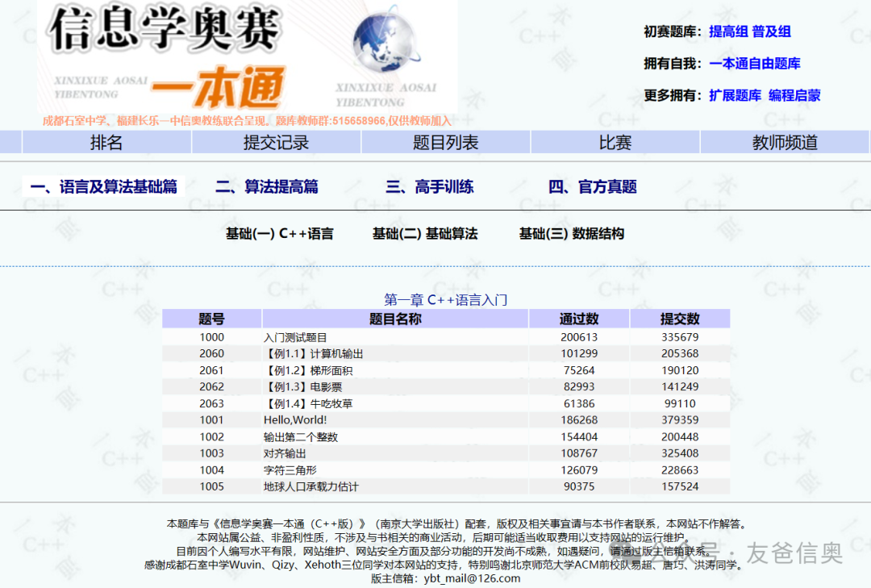871x588 pixels.
Task: Click the 普及组 link
Action: point(772,31)
